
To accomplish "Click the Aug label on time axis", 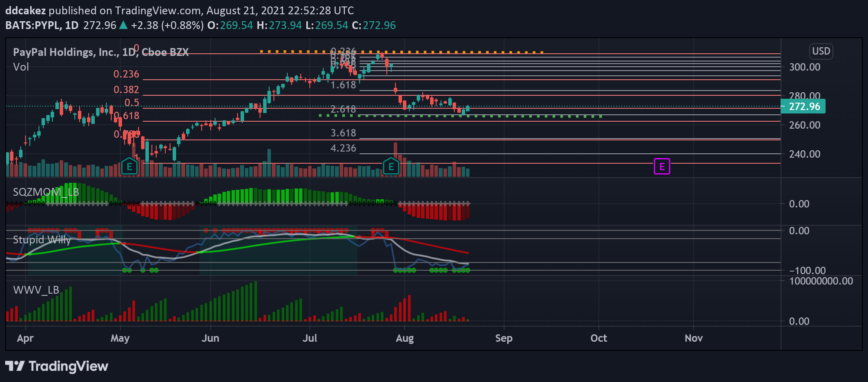I will pyautogui.click(x=405, y=338).
